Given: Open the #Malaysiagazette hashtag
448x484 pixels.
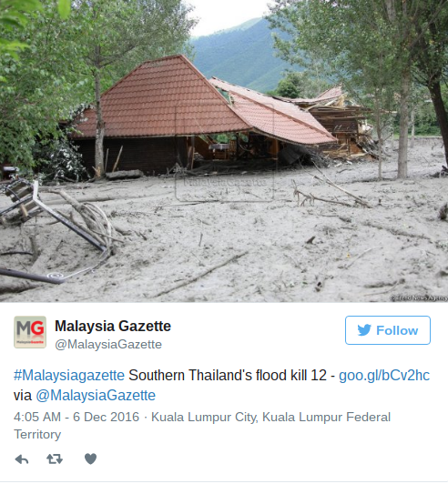Looking at the screenshot, I should point(69,376).
